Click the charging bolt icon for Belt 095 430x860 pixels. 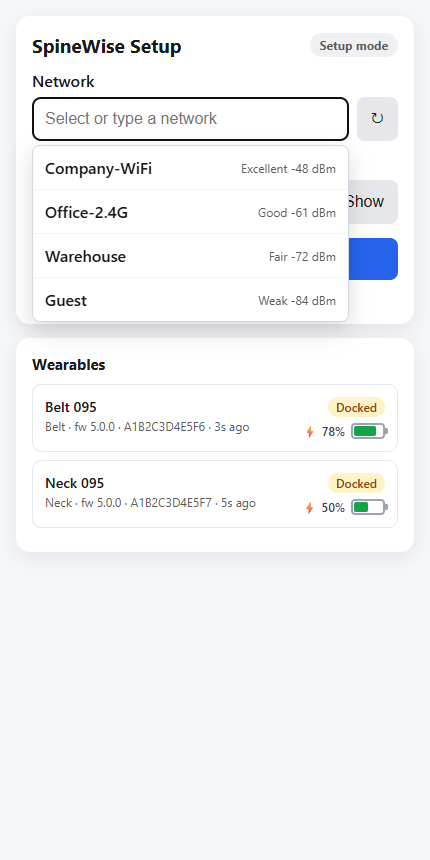310,432
